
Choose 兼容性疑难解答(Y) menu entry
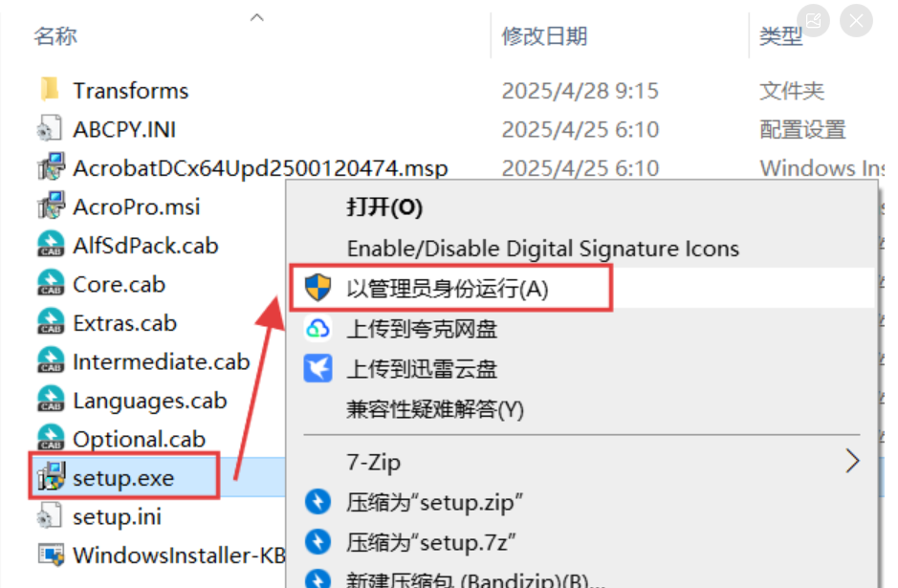click(x=435, y=409)
